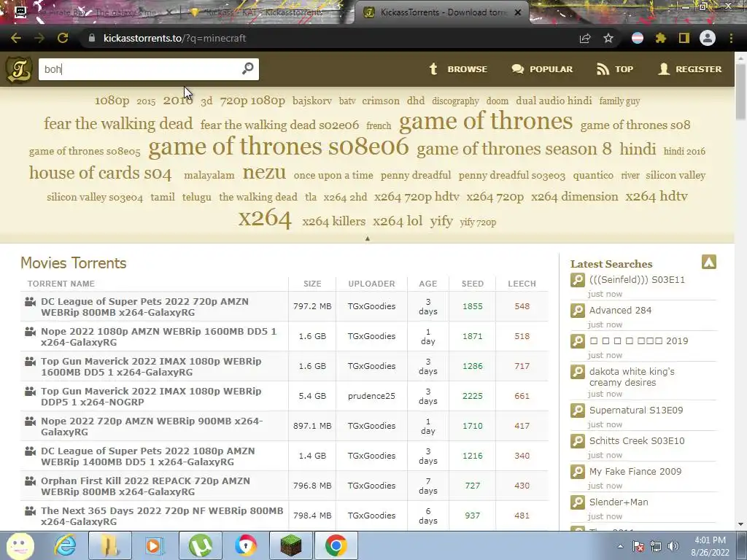
Task: Reload the page with refresh icon
Action: pyautogui.click(x=63, y=38)
